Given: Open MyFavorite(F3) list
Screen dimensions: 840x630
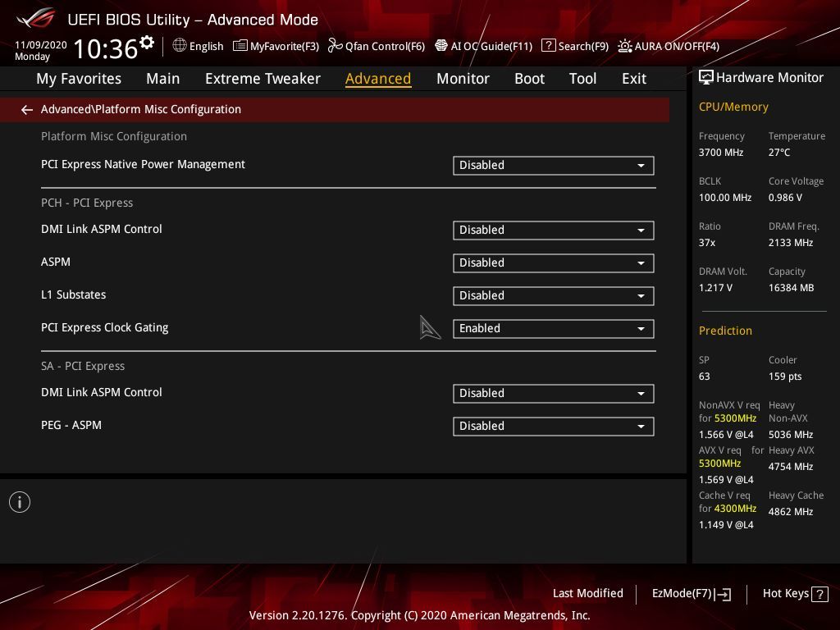Looking at the screenshot, I should click(276, 46).
